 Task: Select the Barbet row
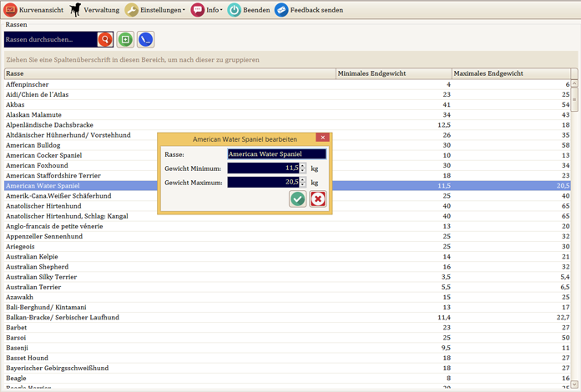pos(287,327)
